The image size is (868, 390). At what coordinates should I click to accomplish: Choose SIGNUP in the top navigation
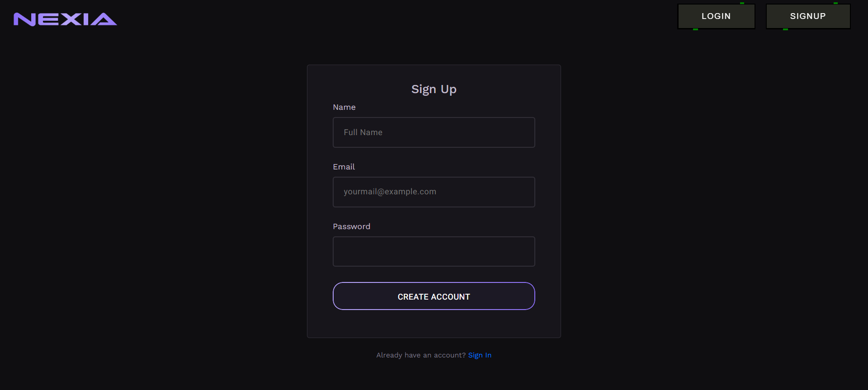pyautogui.click(x=808, y=16)
